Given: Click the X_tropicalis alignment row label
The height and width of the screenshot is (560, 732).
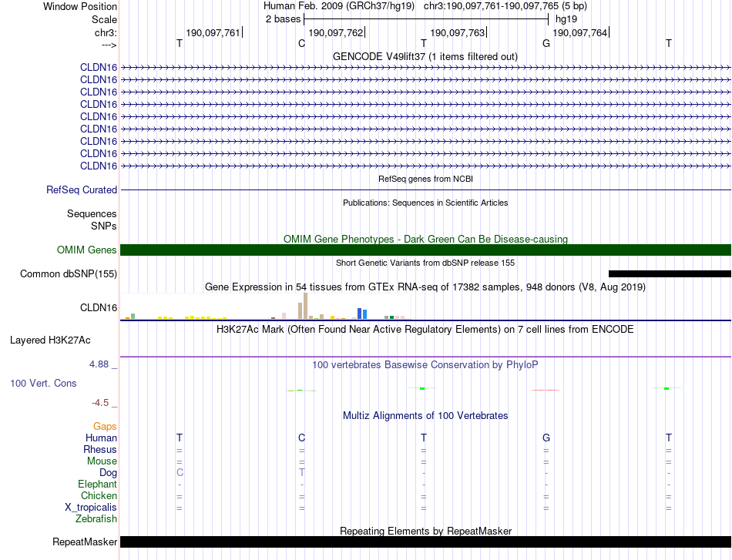Looking at the screenshot, I should tap(91, 508).
